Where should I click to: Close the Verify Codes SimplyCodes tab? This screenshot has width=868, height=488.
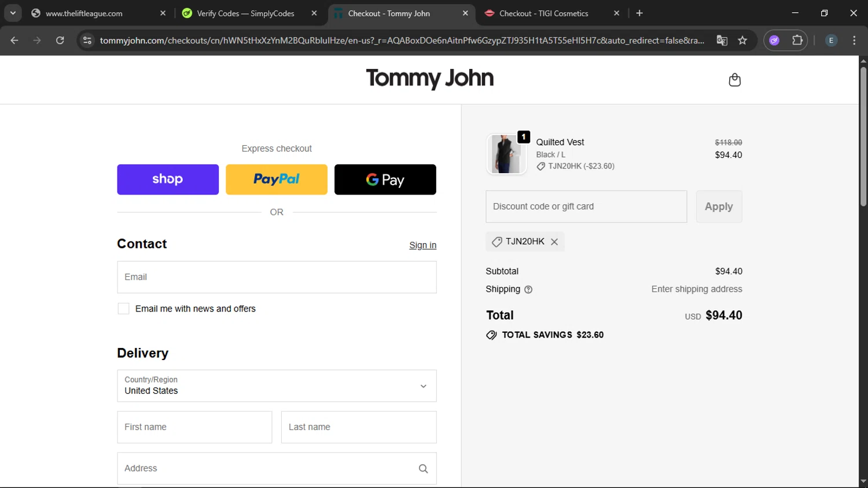point(314,13)
